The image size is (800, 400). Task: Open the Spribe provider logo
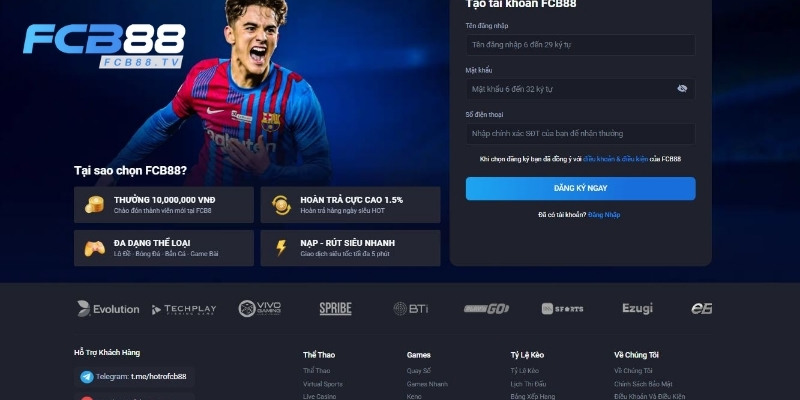(x=335, y=308)
